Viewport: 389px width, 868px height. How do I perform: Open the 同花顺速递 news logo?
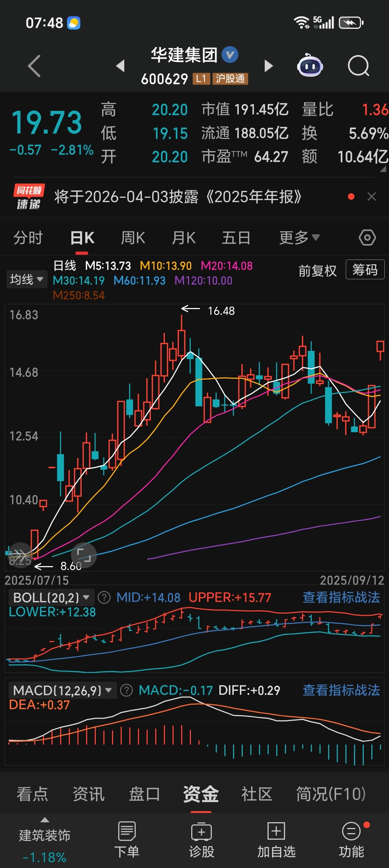[29, 197]
